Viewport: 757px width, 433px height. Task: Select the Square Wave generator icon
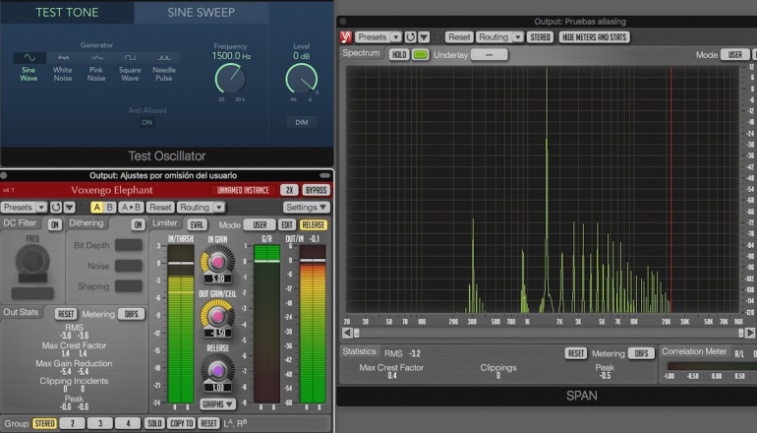tap(130, 58)
